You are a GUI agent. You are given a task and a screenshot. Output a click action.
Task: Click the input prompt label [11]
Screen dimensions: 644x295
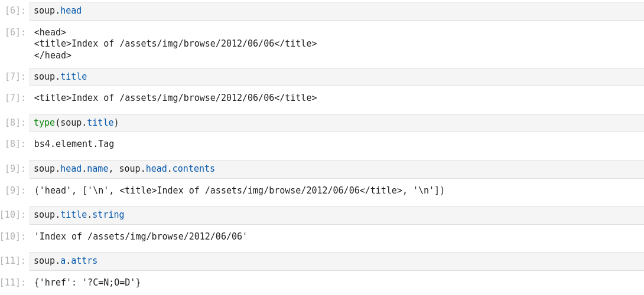pyautogui.click(x=12, y=261)
